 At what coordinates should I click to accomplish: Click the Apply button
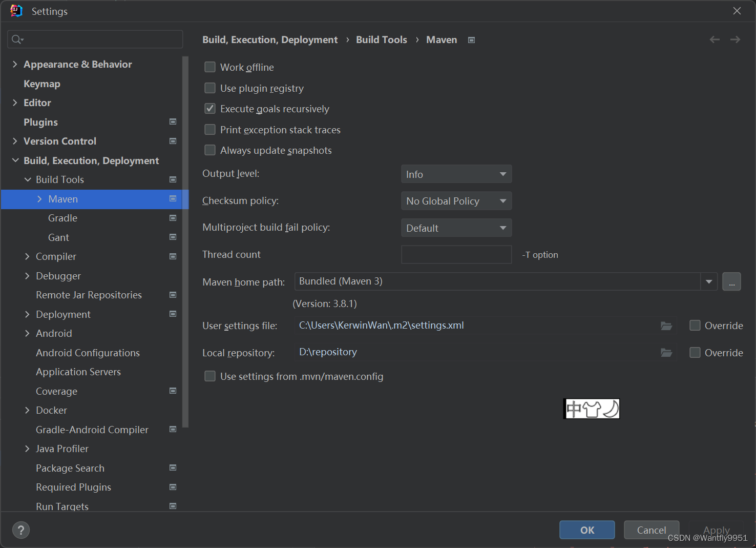[x=717, y=530]
